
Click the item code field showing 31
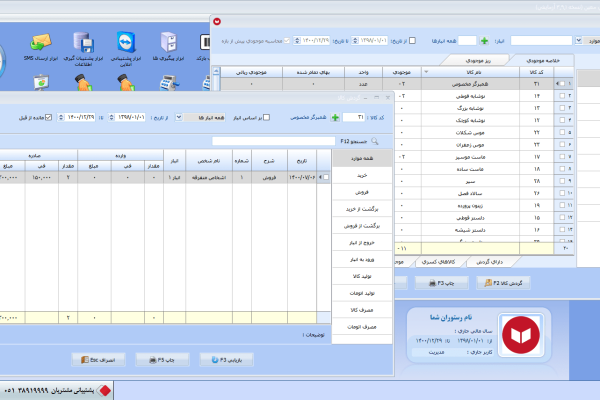click(x=354, y=118)
